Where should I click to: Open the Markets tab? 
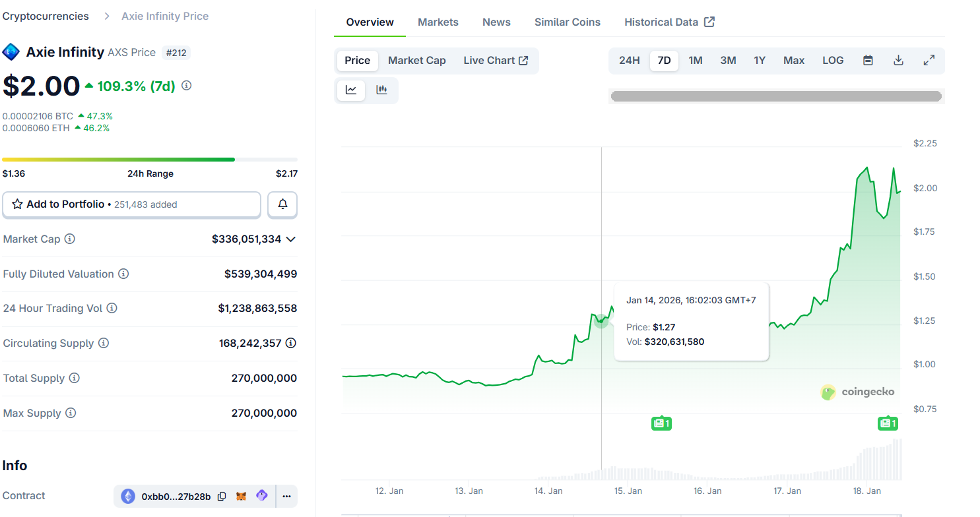(438, 22)
